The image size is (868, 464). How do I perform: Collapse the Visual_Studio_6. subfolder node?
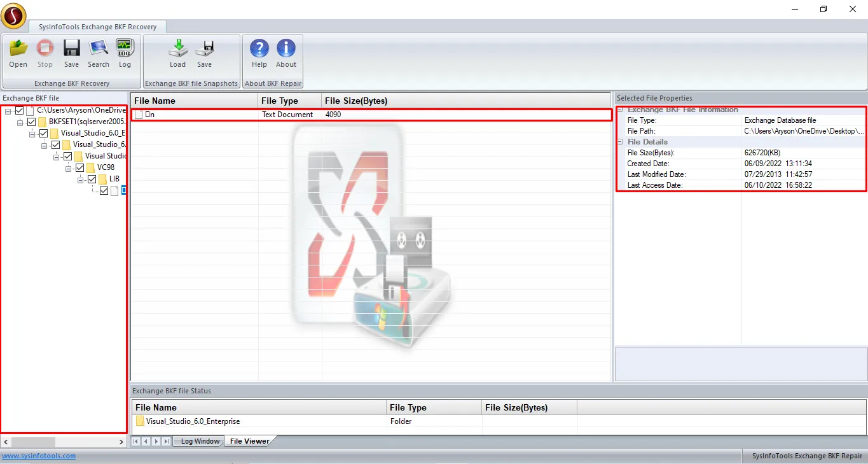coord(44,146)
